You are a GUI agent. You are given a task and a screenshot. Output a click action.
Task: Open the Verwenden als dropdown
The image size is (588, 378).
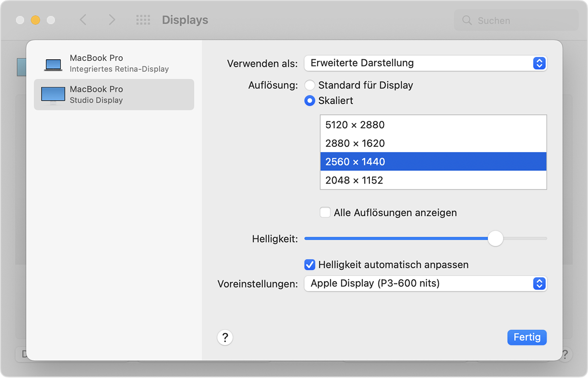point(425,63)
